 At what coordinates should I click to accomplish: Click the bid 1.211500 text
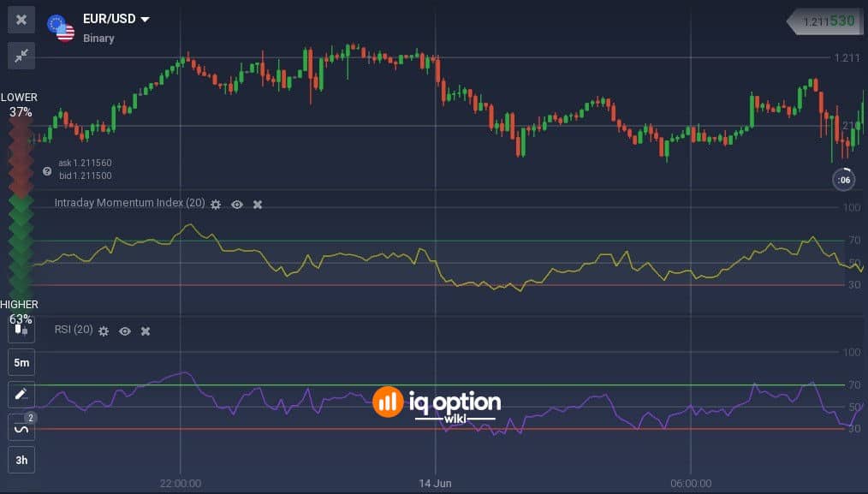point(86,176)
